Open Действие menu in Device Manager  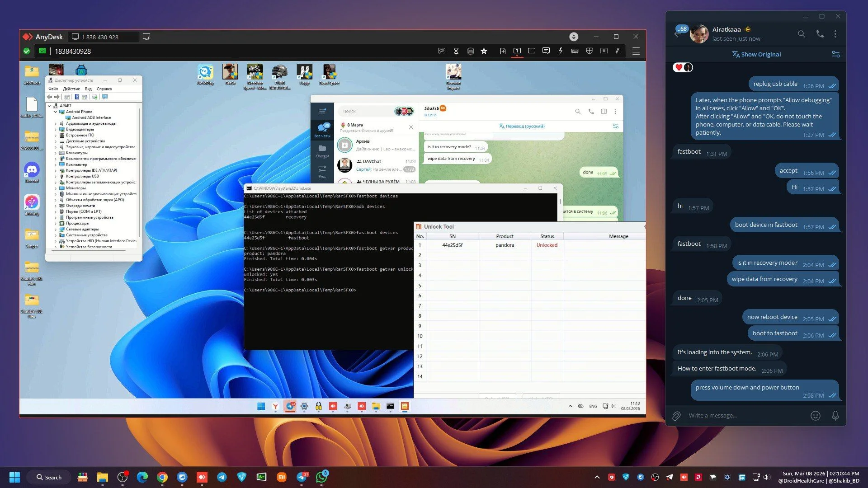pos(71,89)
